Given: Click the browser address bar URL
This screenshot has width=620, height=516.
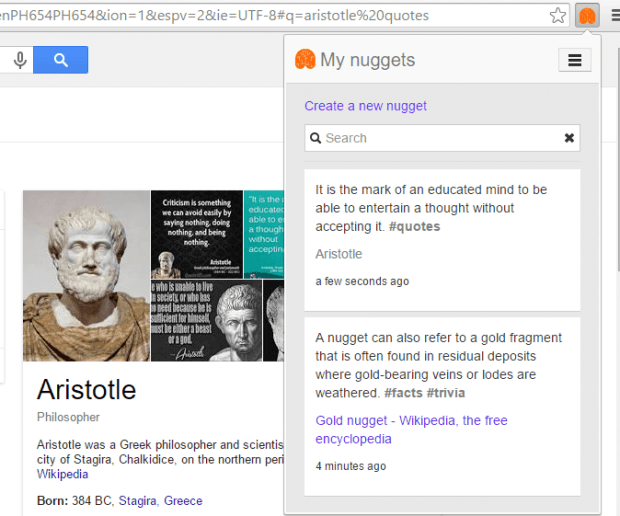Looking at the screenshot, I should pyautogui.click(x=214, y=15).
